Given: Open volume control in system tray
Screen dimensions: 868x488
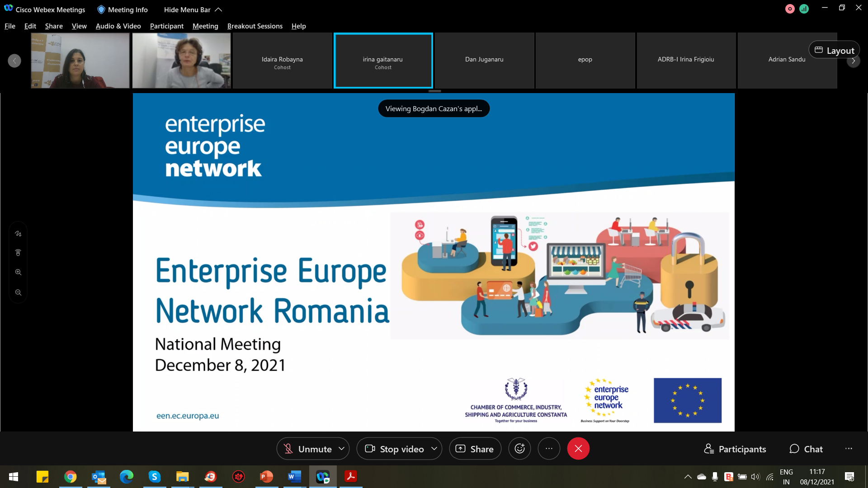Looking at the screenshot, I should coord(755,477).
